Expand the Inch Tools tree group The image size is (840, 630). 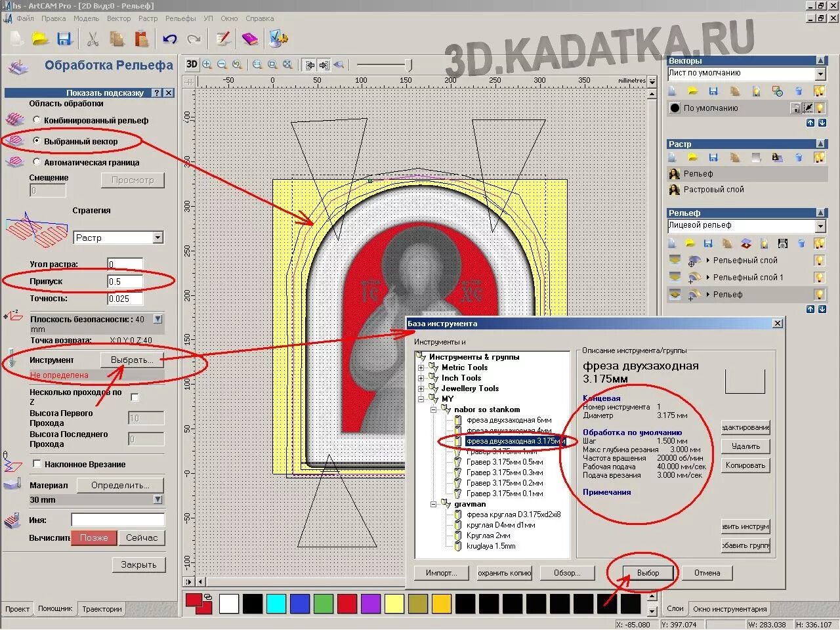pos(421,378)
